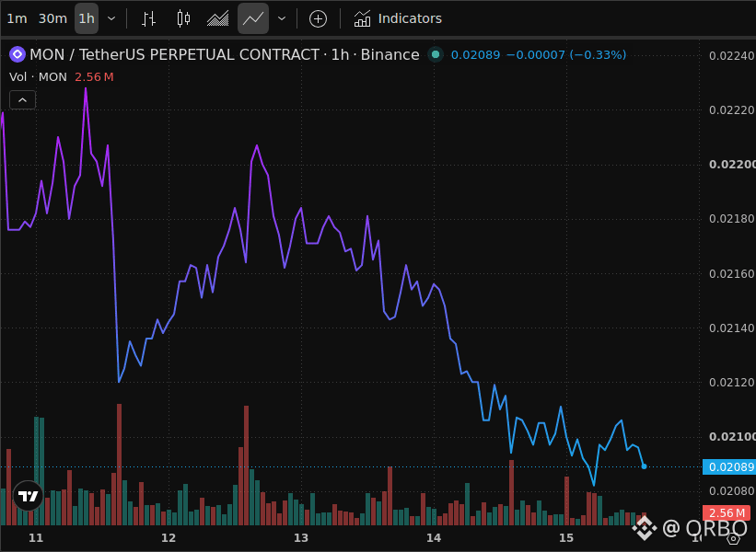Click the 0.02160 price axis label
756x552 pixels.
pos(732,273)
